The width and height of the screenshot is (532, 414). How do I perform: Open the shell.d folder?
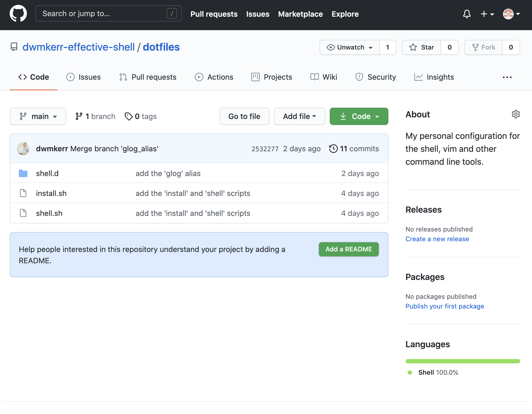pyautogui.click(x=47, y=173)
